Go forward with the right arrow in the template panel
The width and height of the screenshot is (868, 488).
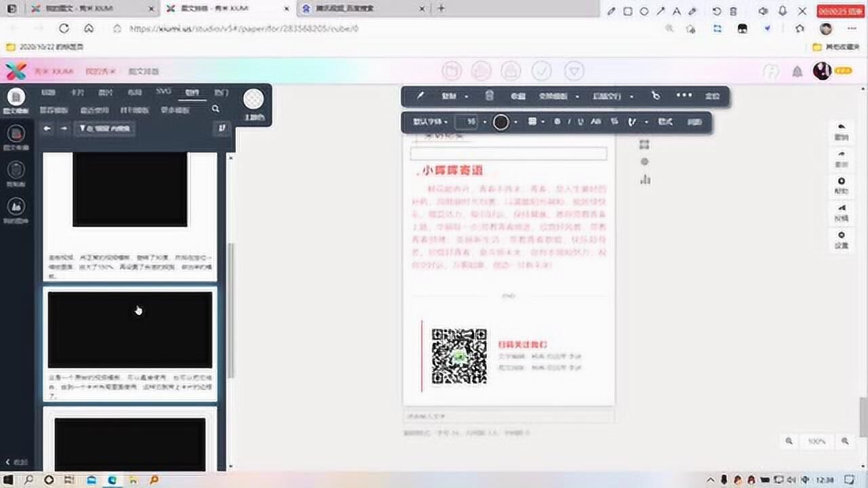(x=64, y=128)
